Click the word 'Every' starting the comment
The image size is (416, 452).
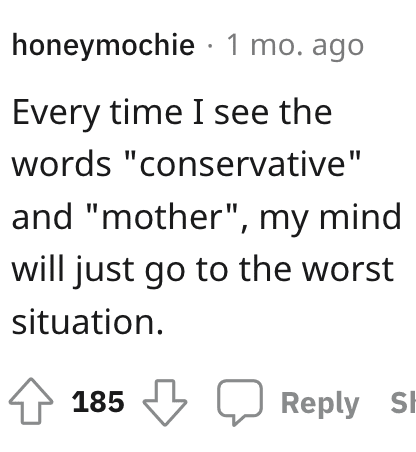pos(56,113)
